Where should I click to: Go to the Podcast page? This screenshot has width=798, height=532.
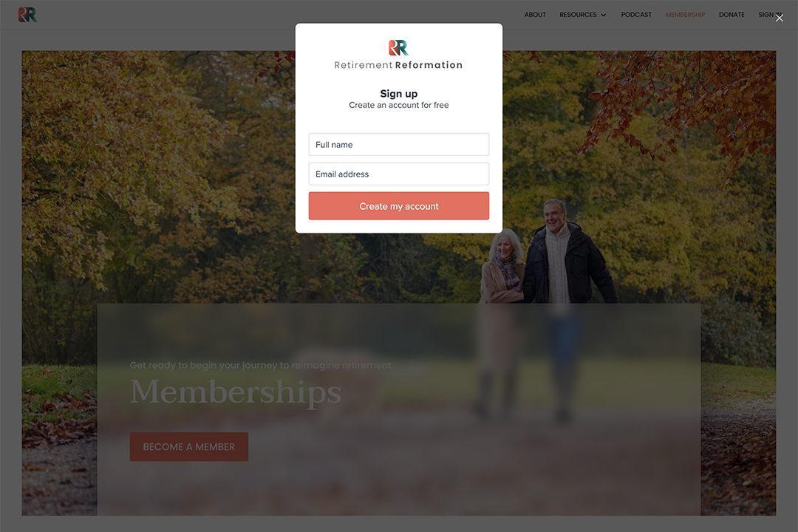click(636, 15)
